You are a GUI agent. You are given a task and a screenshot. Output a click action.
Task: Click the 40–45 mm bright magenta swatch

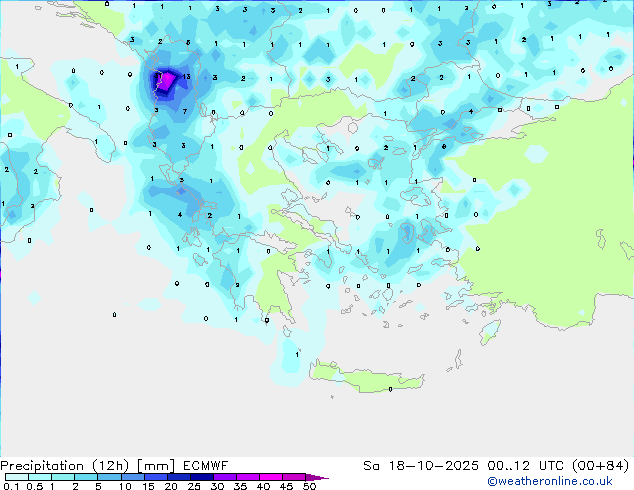271,477
